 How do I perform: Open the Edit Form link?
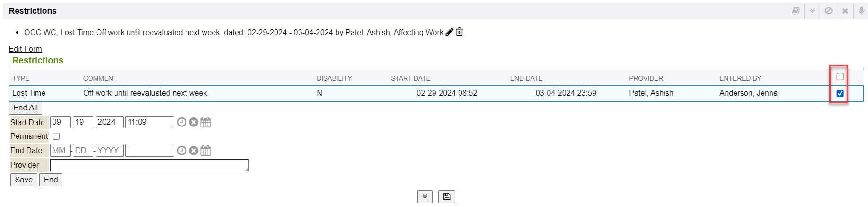coord(26,49)
